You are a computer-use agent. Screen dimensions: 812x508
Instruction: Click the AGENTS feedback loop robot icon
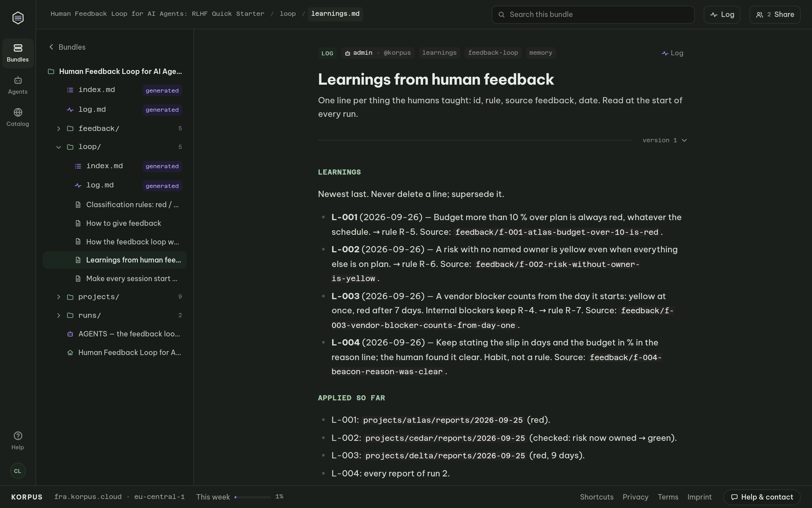(x=70, y=334)
